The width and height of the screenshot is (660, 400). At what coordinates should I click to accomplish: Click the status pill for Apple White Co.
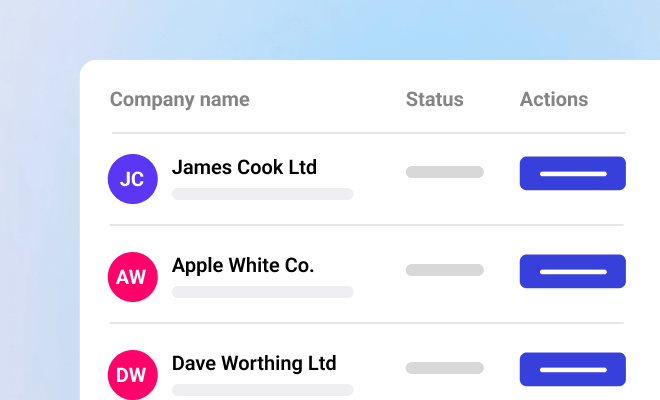coord(444,270)
